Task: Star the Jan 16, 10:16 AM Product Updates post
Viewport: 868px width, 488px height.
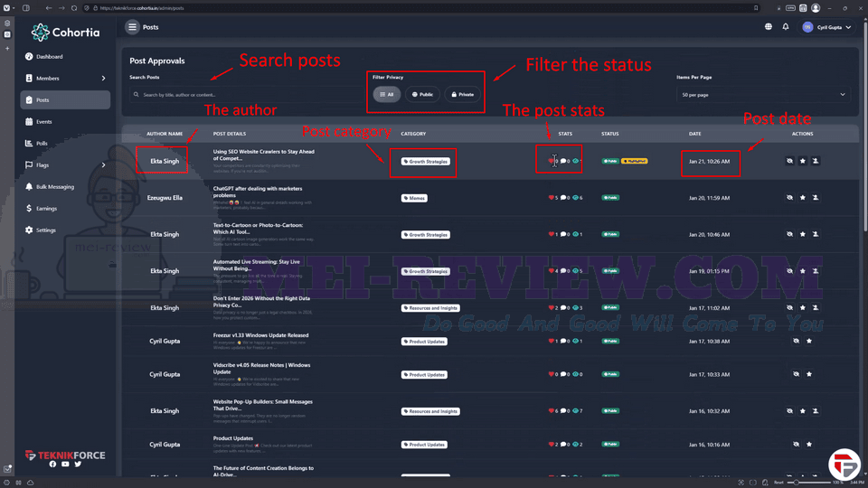Action: pyautogui.click(x=809, y=445)
